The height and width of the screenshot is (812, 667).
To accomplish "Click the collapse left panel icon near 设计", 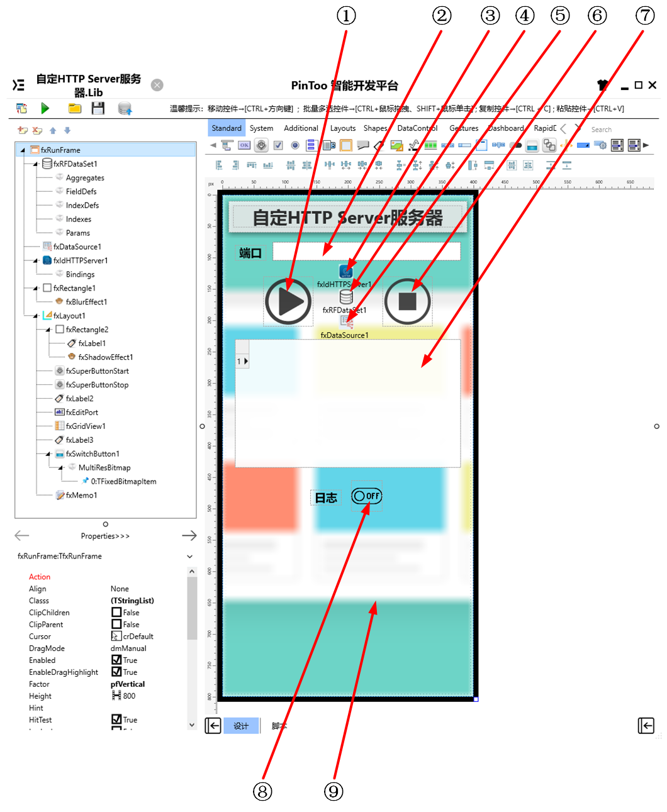I will tap(213, 726).
